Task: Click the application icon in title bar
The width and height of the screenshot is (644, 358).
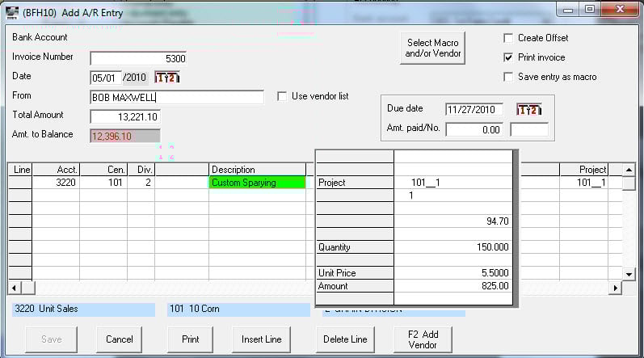Action: [13, 9]
